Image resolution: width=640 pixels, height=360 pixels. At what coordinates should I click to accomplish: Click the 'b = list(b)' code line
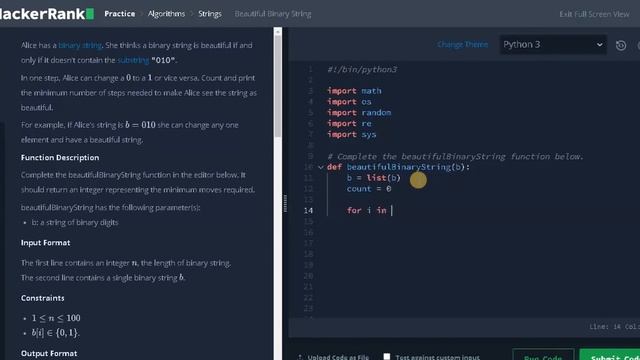(x=373, y=178)
